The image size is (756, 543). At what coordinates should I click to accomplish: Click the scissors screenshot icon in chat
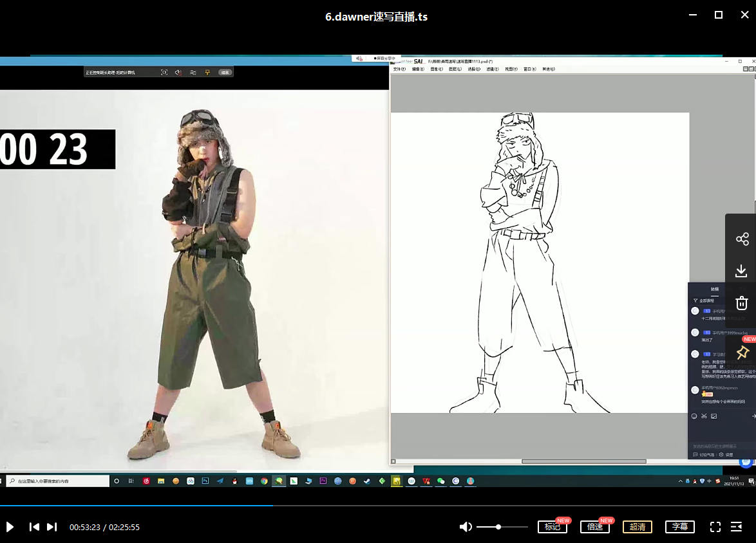click(x=704, y=416)
